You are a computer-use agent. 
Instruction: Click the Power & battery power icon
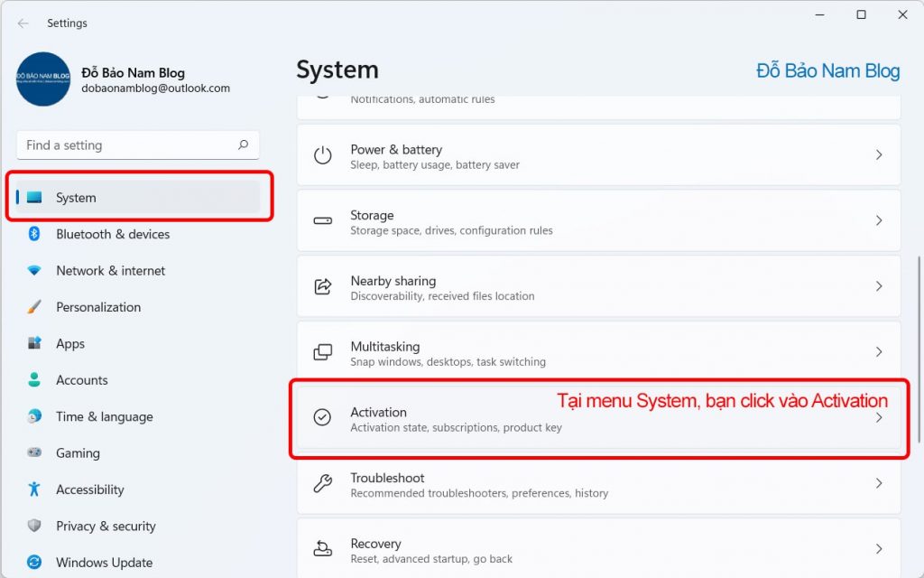[x=322, y=155]
